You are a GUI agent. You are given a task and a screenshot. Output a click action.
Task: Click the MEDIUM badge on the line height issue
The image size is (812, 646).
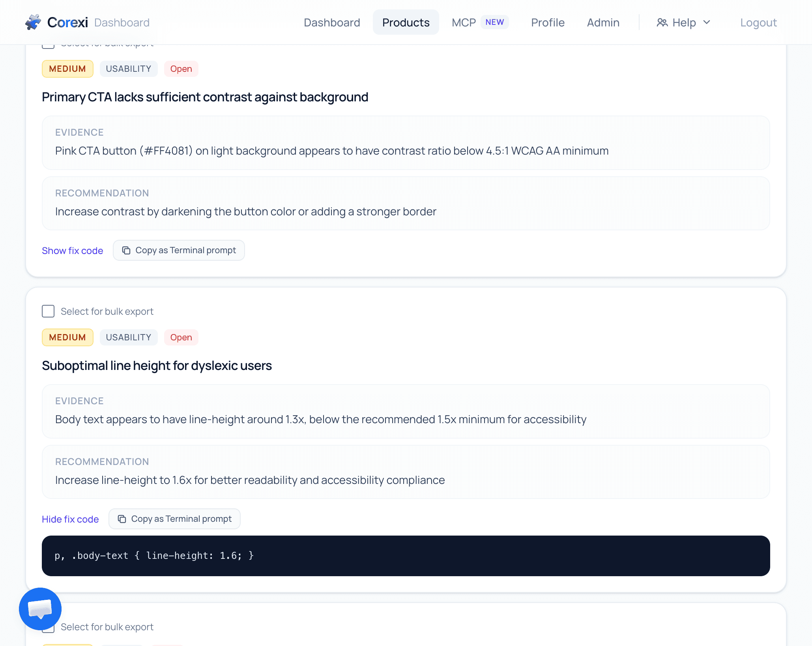[x=67, y=337]
